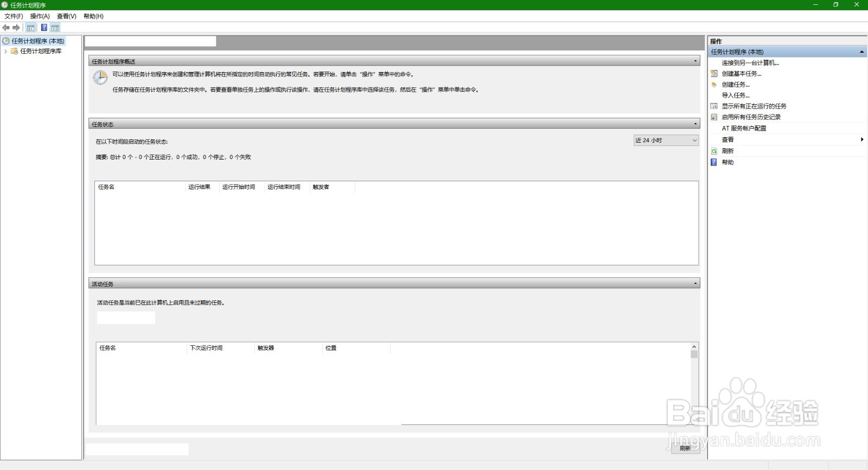The width and height of the screenshot is (868, 470).
Task: Sort by 运行结果 column
Action: coord(202,187)
